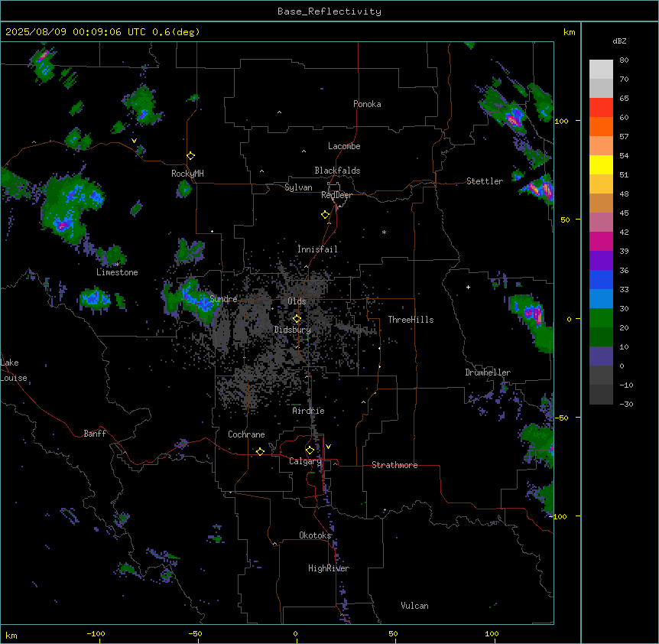Viewport: 659px width, 644px height.
Task: Click the 'Blackfalds' map label
Action: (x=337, y=171)
